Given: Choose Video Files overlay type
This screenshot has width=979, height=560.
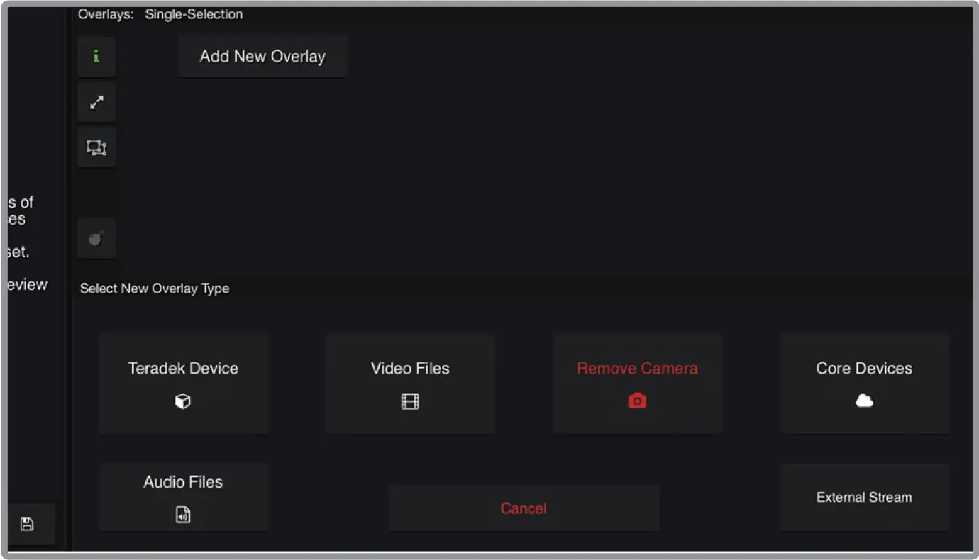Looking at the screenshot, I should point(410,383).
